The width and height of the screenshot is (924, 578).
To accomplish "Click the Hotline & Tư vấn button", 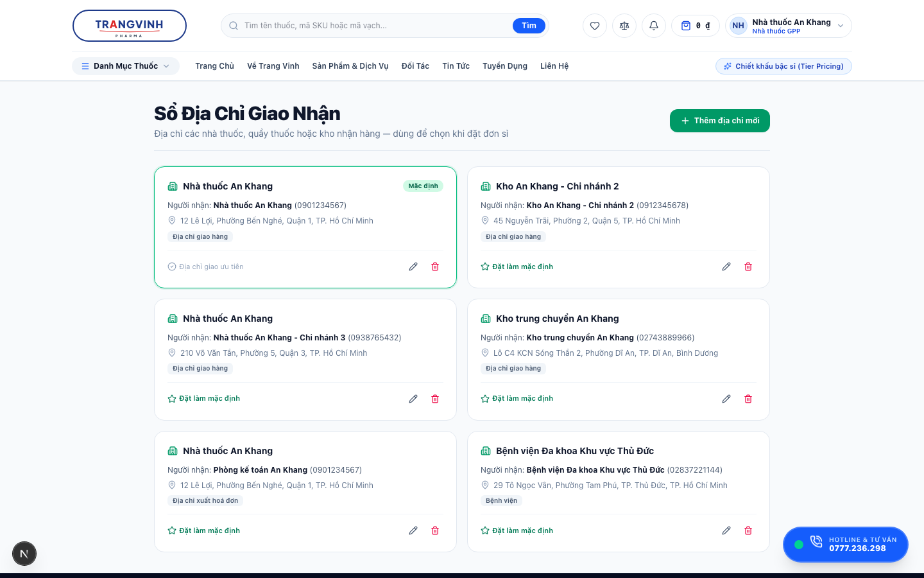I will pos(846,545).
